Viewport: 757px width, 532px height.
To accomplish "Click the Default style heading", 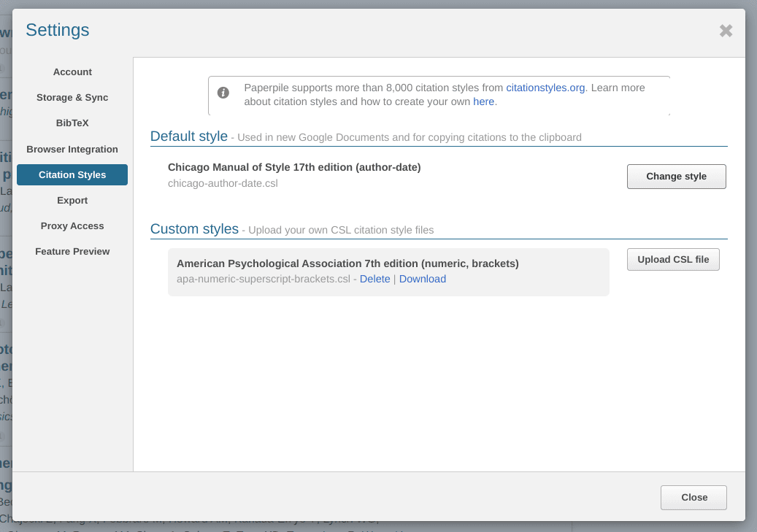I will point(189,136).
